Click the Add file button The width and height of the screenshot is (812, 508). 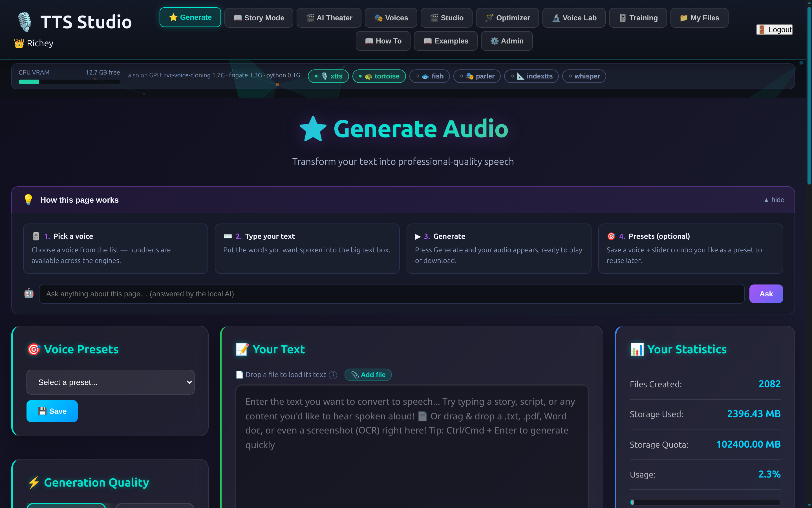[368, 375]
